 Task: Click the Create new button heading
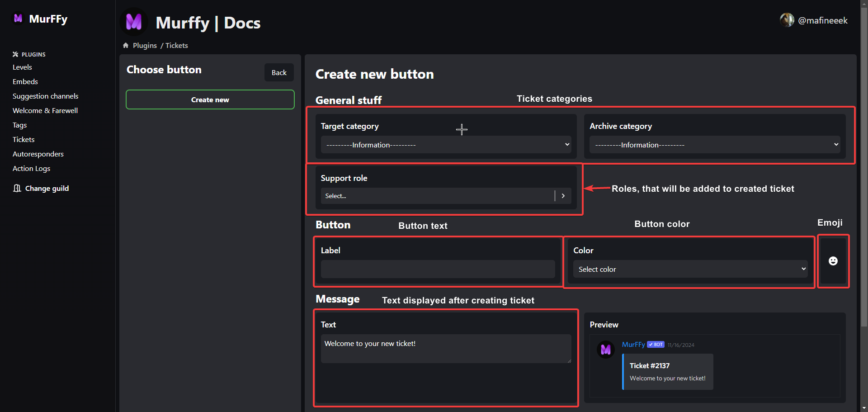point(375,74)
